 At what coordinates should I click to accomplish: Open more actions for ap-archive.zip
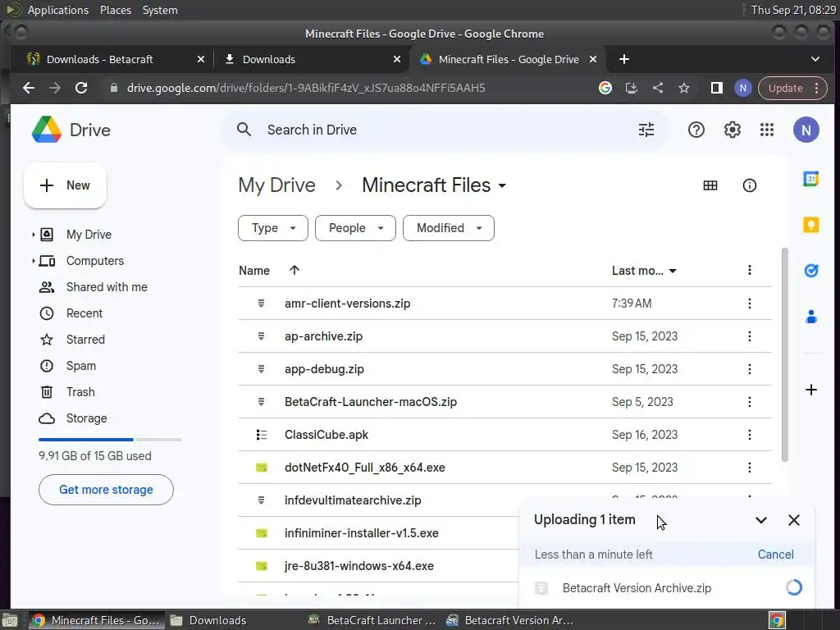tap(749, 336)
